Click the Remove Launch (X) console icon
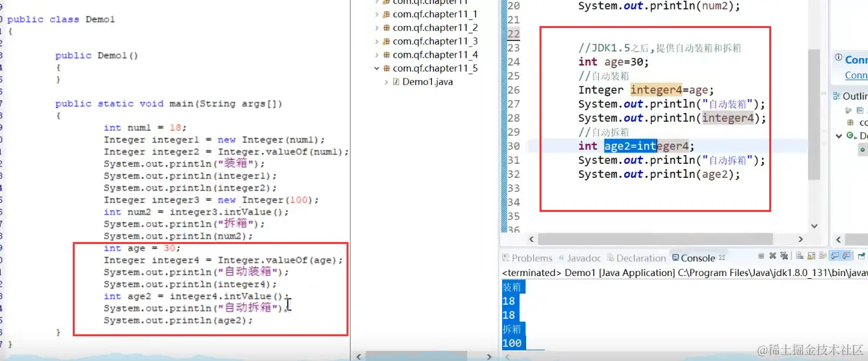 point(773,255)
